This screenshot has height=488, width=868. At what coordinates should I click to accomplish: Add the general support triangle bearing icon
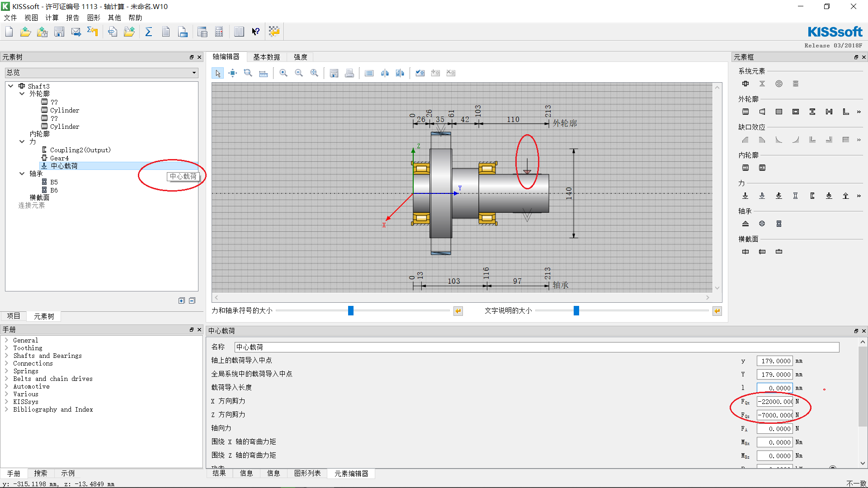pos(745,224)
